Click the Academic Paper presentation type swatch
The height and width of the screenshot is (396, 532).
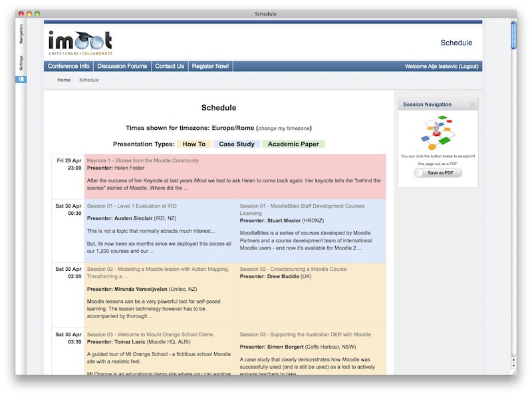tap(293, 144)
